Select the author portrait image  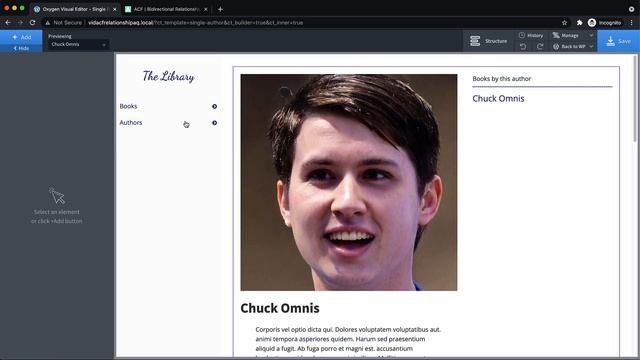[x=349, y=182]
